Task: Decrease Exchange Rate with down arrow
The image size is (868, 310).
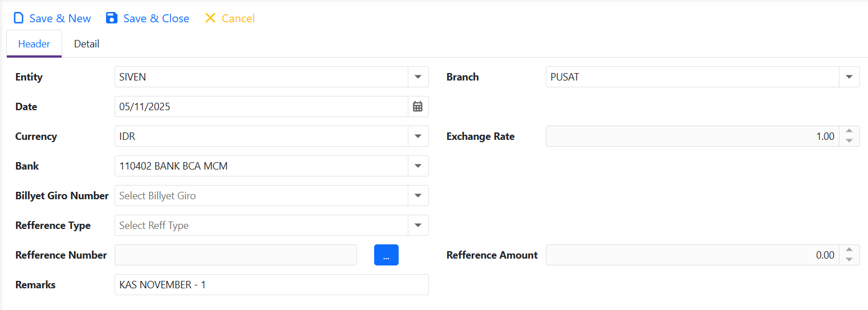Action: point(849,141)
